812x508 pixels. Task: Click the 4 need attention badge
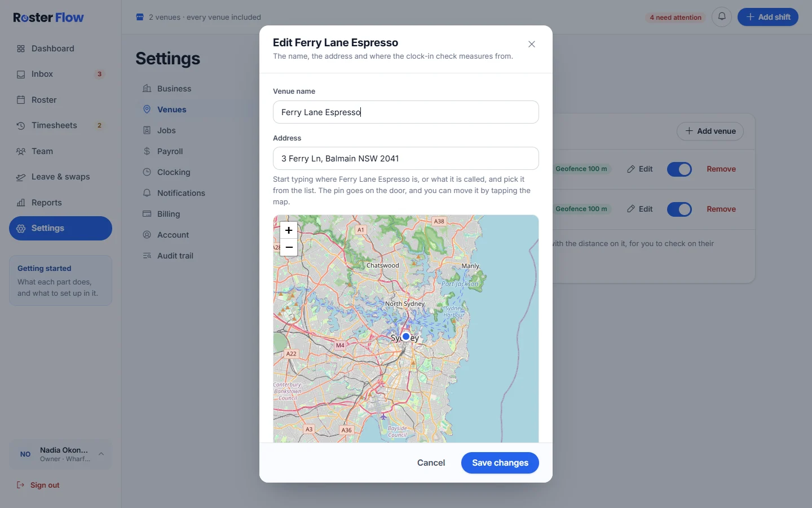point(676,17)
